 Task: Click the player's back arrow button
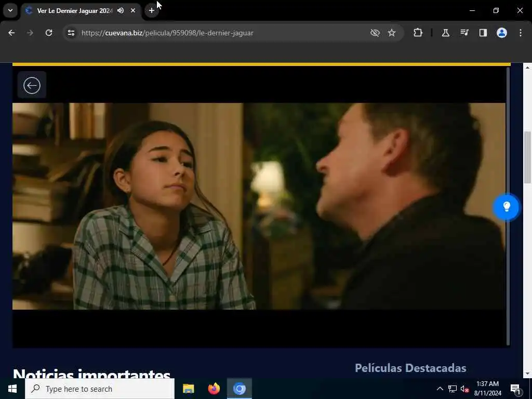32,85
